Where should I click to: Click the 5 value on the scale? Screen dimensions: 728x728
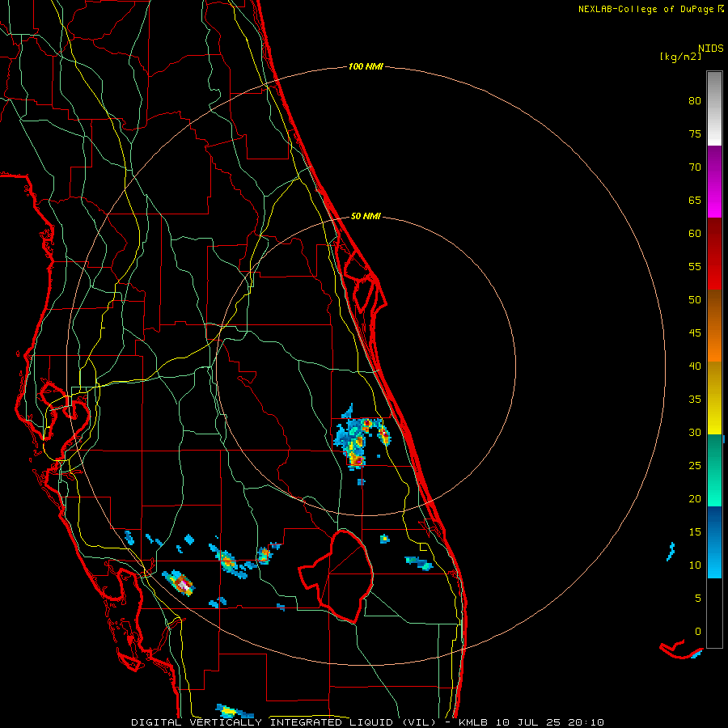pyautogui.click(x=698, y=599)
